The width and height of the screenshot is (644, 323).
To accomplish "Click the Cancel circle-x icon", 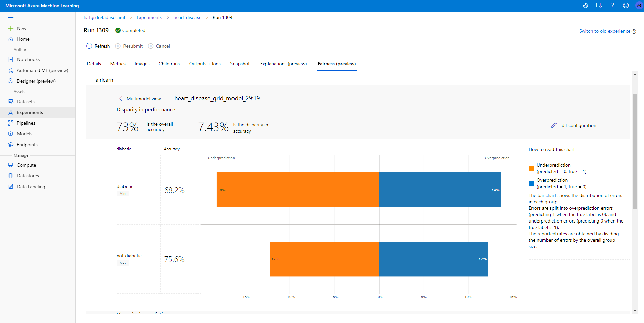I will (x=151, y=46).
